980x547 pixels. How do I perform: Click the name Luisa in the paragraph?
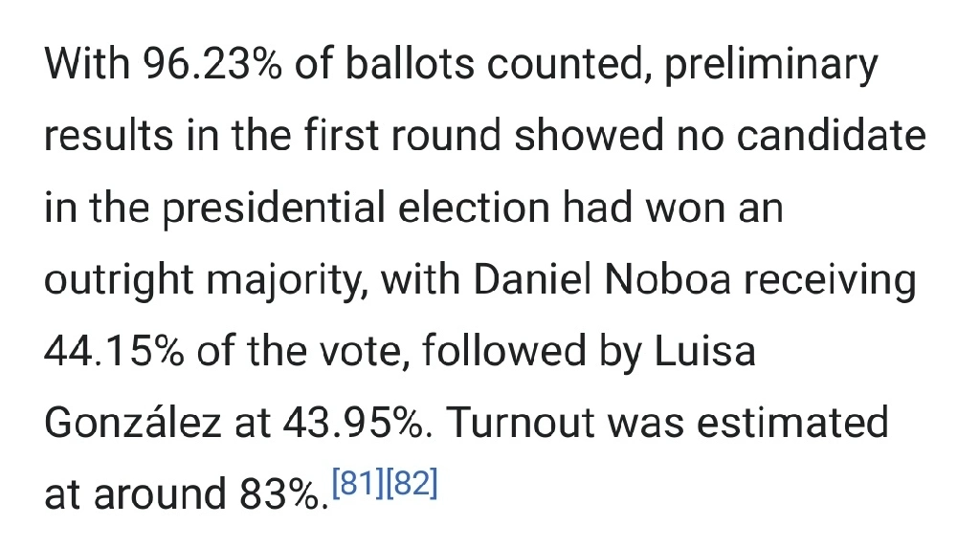tap(705, 351)
